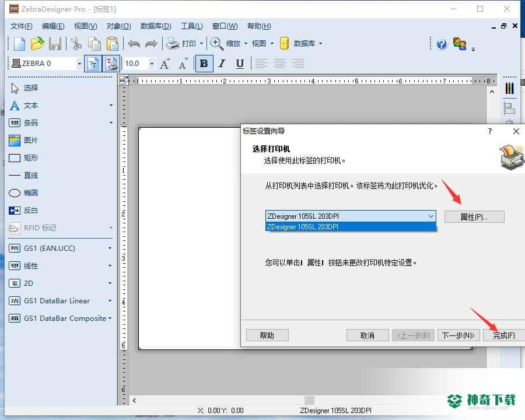Expand 线性 linear barcode options

(110, 266)
